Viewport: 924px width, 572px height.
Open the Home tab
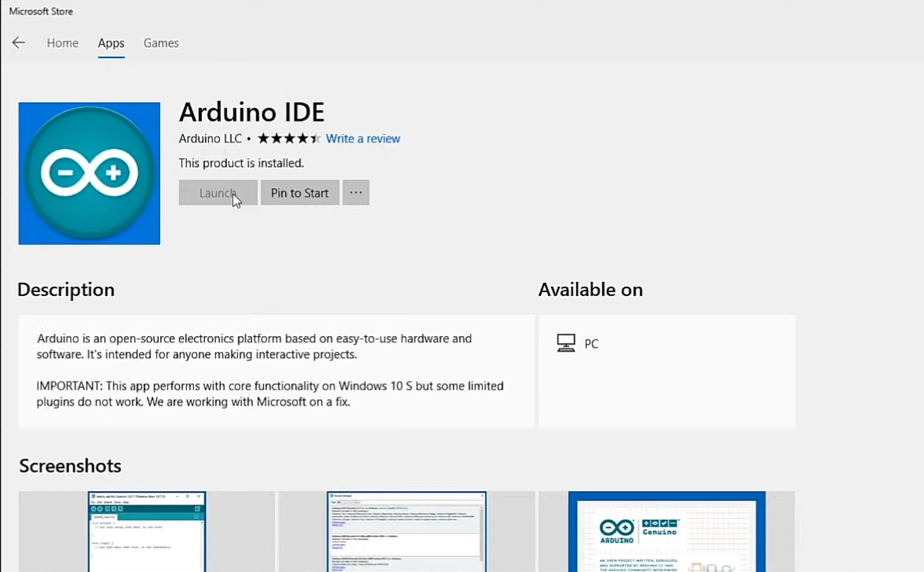(x=63, y=43)
